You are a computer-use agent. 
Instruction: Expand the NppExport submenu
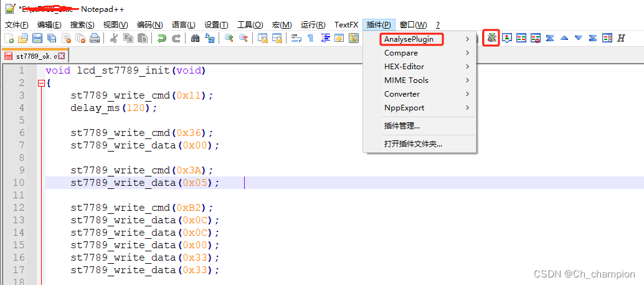[x=419, y=108]
